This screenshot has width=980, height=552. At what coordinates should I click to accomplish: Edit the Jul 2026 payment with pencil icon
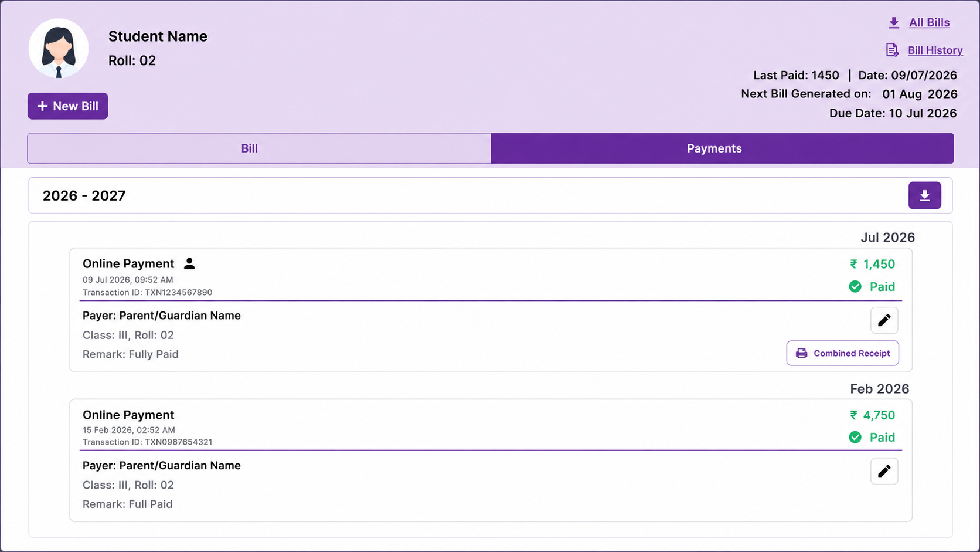click(884, 320)
